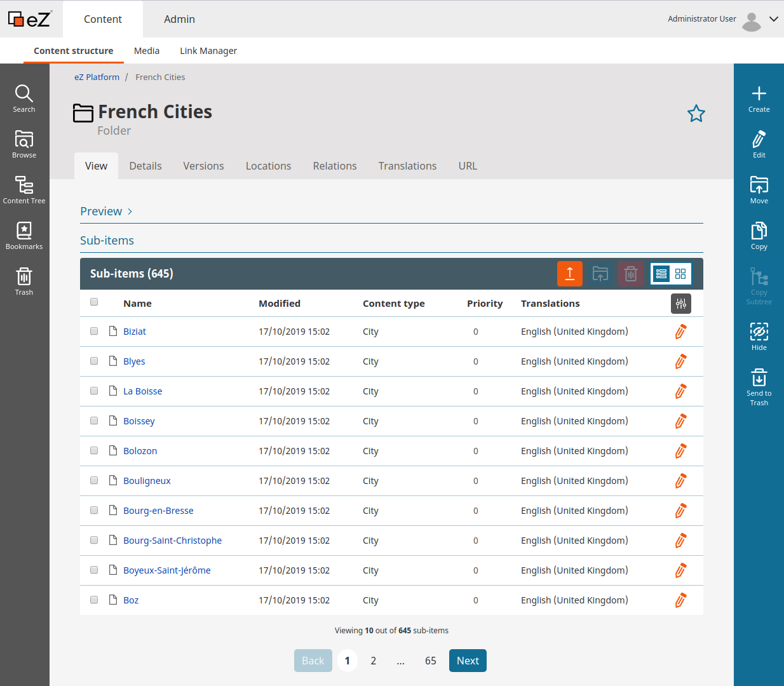Open the Content Tree sidebar icon

[24, 190]
